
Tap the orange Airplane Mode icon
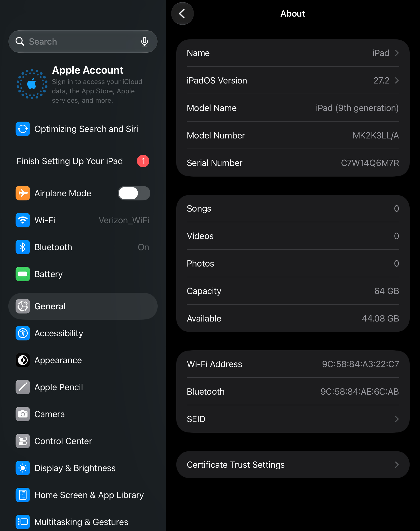click(x=23, y=193)
